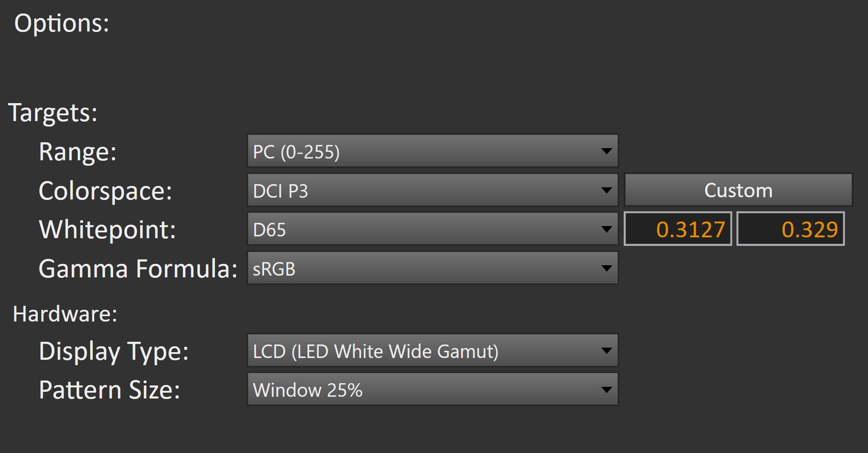Click the Hardware section heading
The width and height of the screenshot is (868, 453).
[x=65, y=314]
